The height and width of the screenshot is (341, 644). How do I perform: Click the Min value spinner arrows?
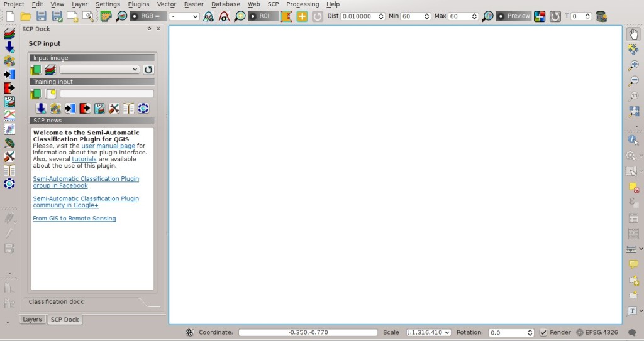[427, 16]
